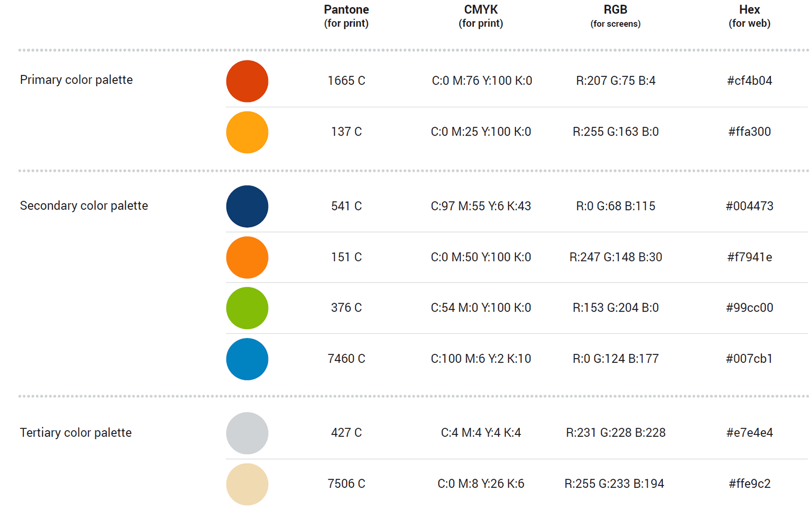Select the beige 7506 C swatch
The image size is (812, 507).
(247, 484)
